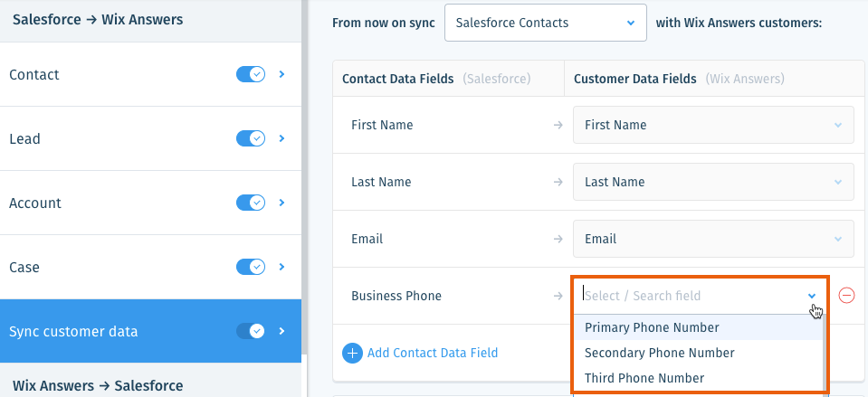This screenshot has width=868, height=397.
Task: Click the red remove icon beside Business Phone
Action: pos(846,296)
